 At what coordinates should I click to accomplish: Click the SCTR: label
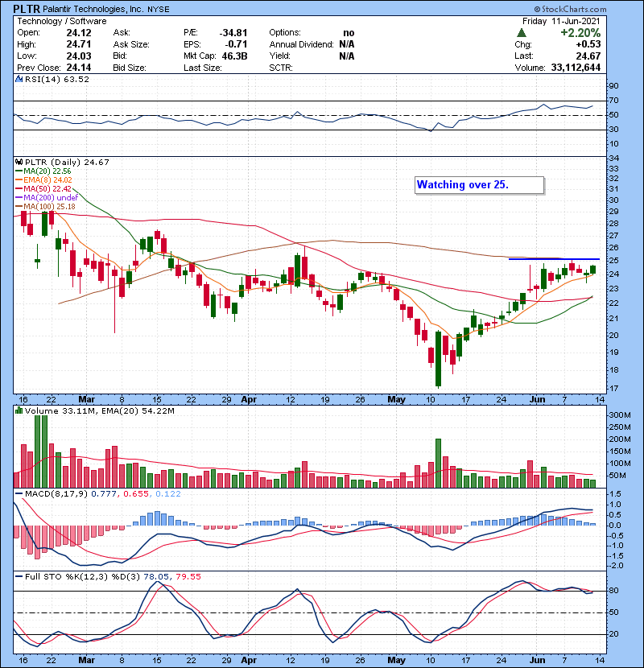[281, 68]
